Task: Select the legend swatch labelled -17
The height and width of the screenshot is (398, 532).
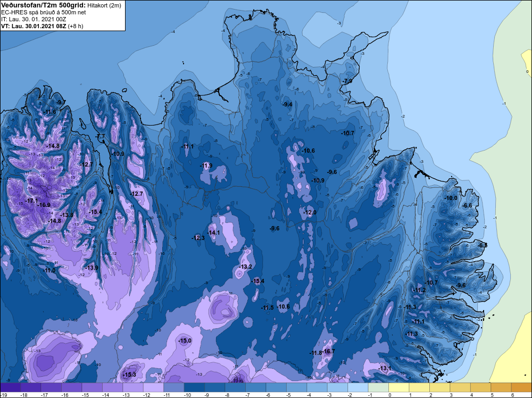Action: (x=51, y=387)
